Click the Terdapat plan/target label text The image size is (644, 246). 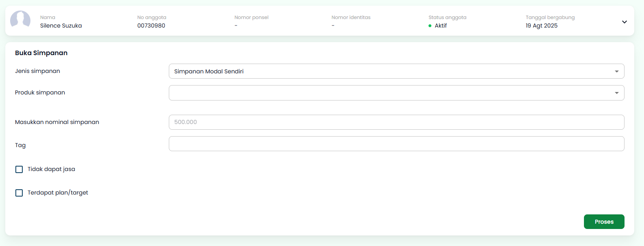pyautogui.click(x=58, y=193)
